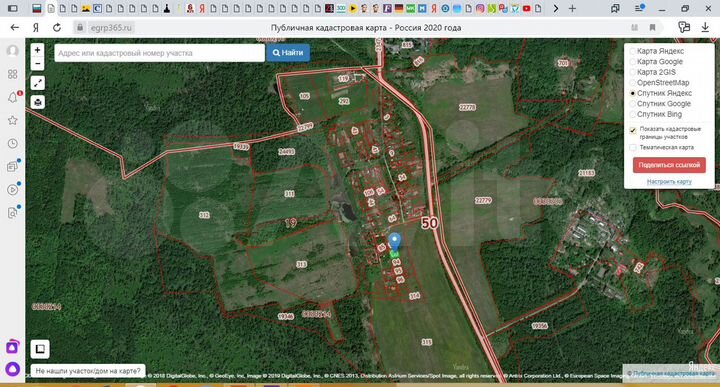Click the Найти search button

point(288,53)
